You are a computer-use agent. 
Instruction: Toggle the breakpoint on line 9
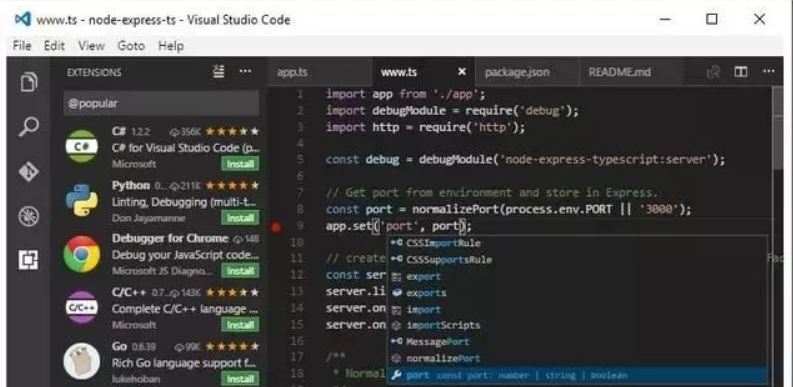(x=276, y=227)
